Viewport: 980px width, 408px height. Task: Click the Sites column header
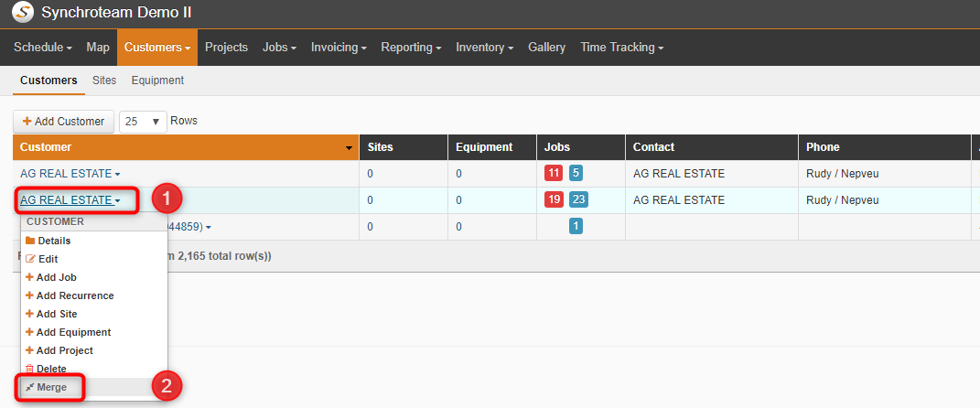click(x=404, y=147)
